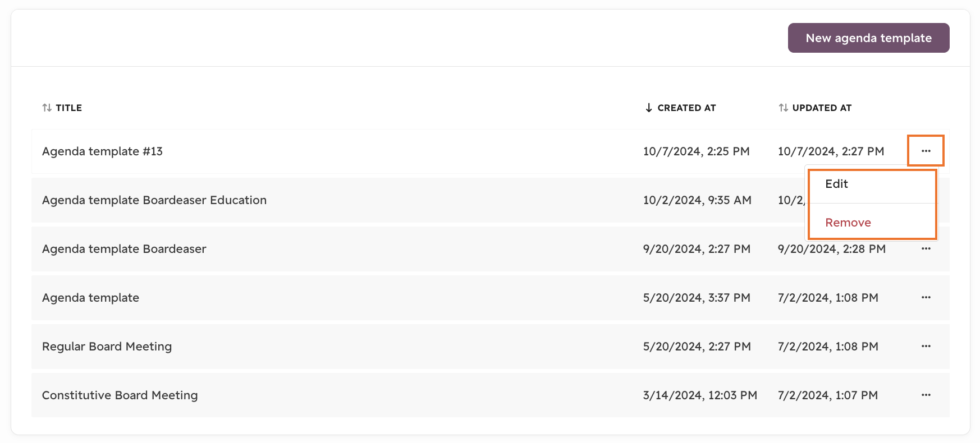Click the Title sort arrows icon

click(47, 108)
